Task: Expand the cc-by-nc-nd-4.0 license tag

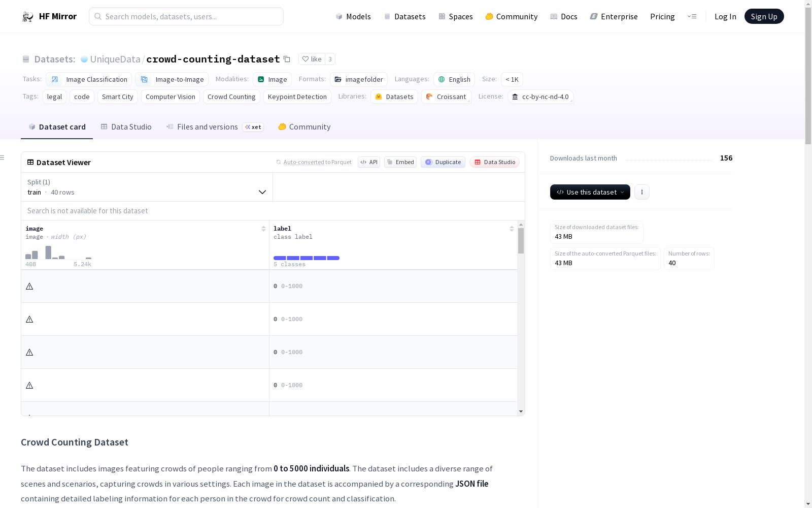Action: [x=540, y=97]
